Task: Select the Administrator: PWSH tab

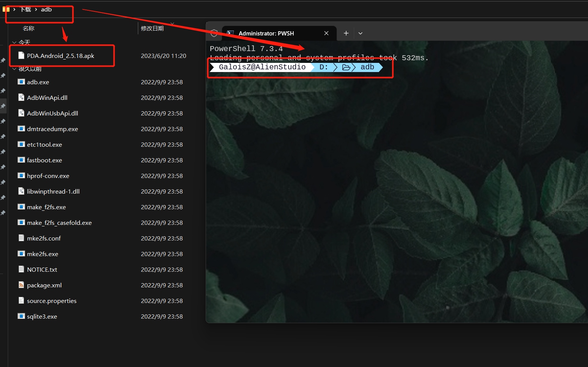Action: [279, 33]
